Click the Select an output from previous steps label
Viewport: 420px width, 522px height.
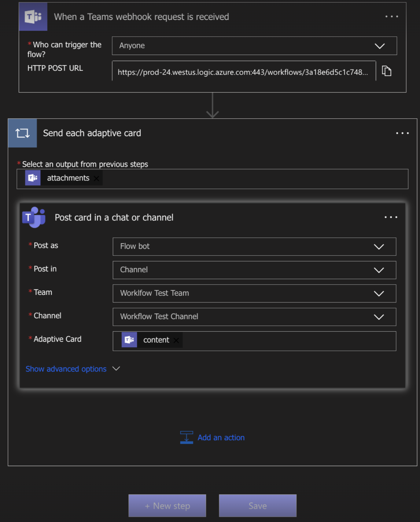click(x=85, y=164)
